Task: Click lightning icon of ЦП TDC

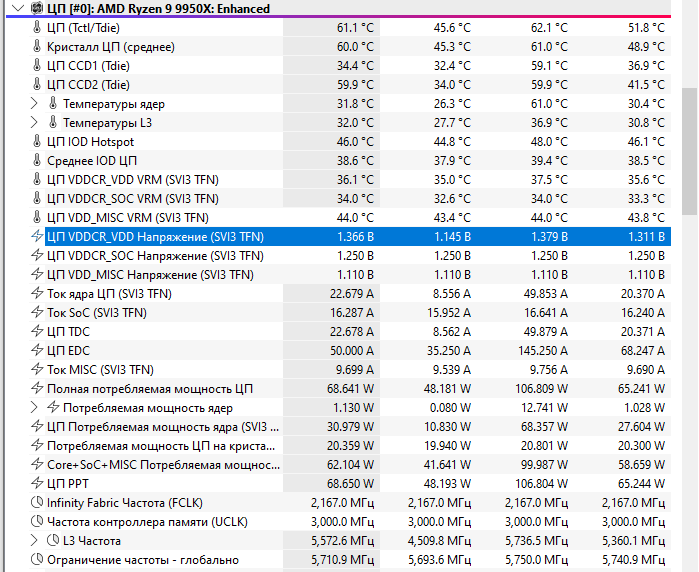Action: point(37,331)
